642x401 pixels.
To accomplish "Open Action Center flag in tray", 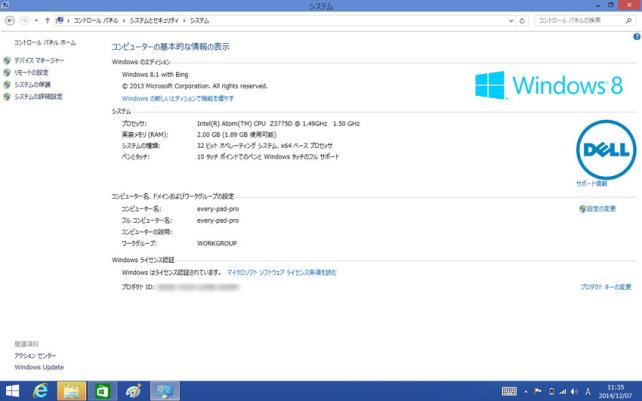I will click(x=538, y=392).
